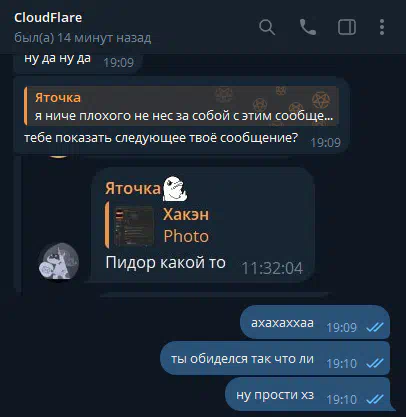Jump to quoted Яточка message in reply
This screenshot has height=417, width=406.
click(181, 106)
